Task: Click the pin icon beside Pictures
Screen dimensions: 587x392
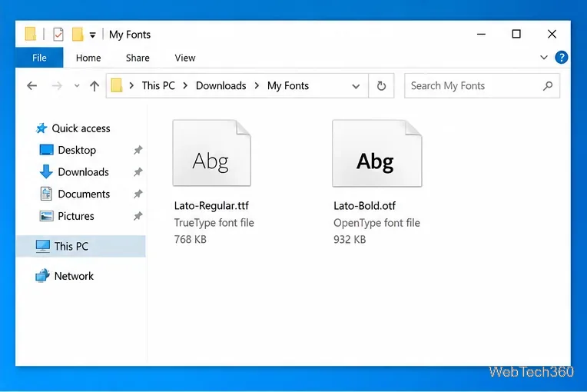Action: 138,216
